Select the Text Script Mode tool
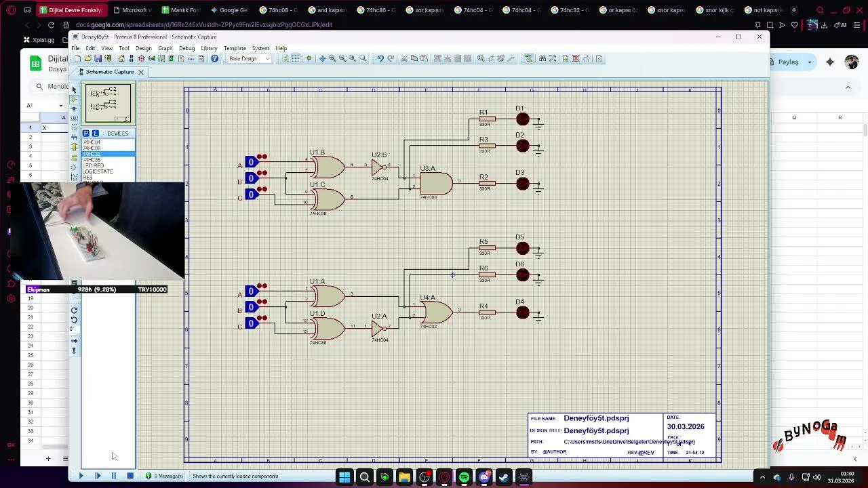The image size is (868, 488). (74, 127)
